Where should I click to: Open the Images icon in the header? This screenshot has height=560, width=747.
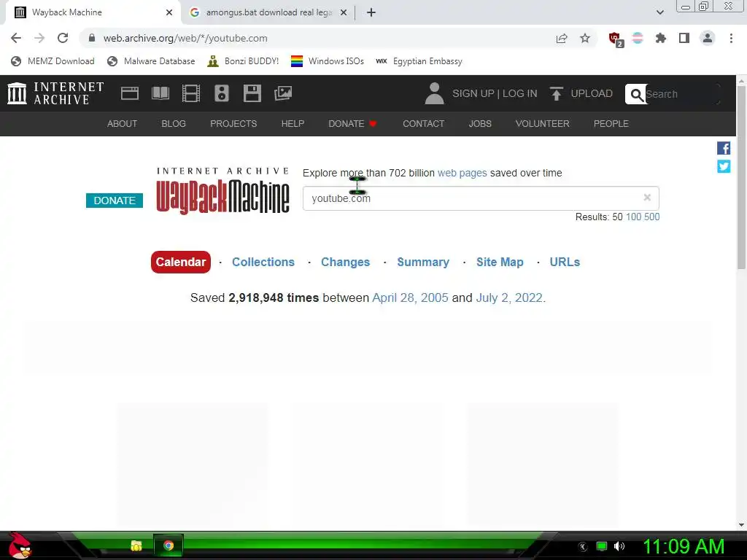[x=283, y=93]
